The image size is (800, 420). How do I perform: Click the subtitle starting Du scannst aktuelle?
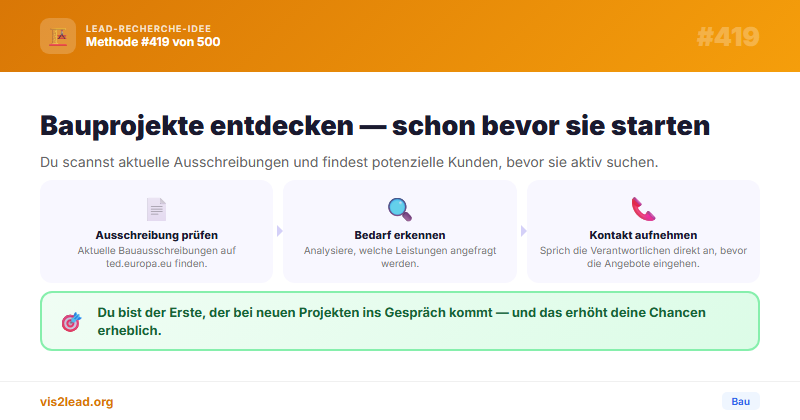[x=349, y=162]
